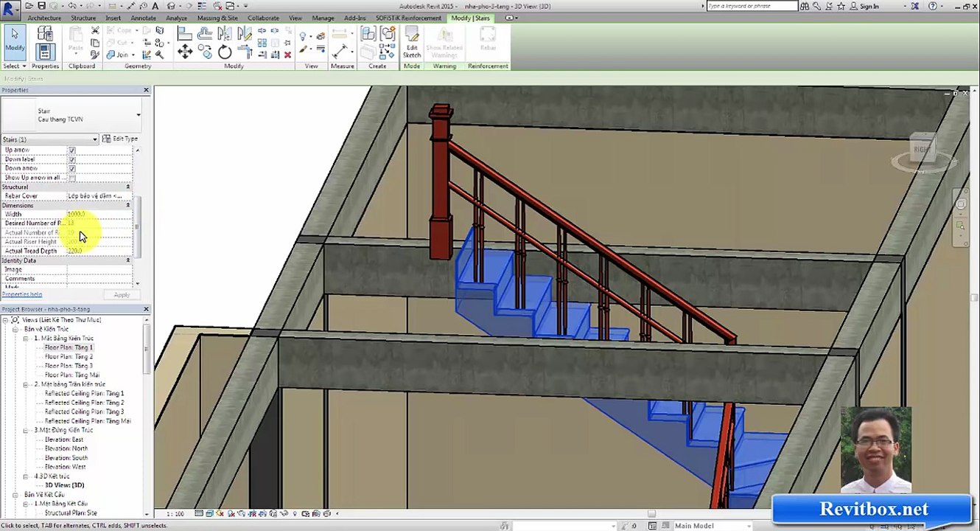Screen dimensions: 980x531
Task: Click the 1 : 100 view scale button
Action: (x=175, y=514)
